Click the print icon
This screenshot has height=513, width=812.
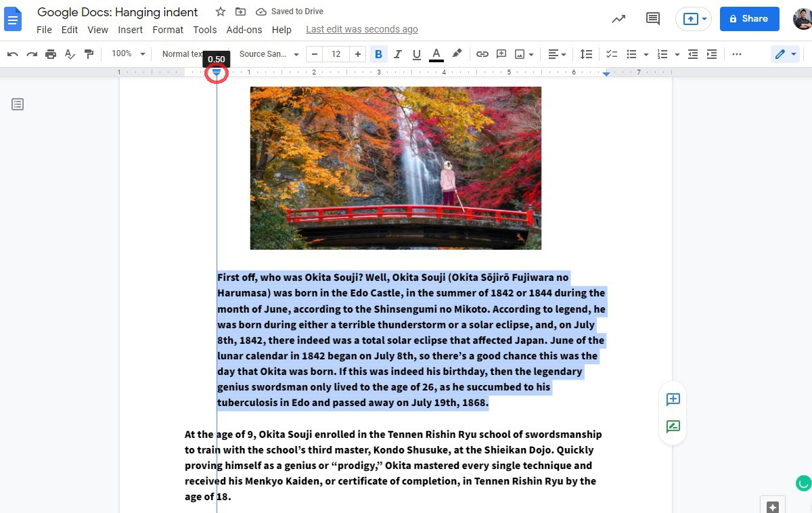pos(51,53)
